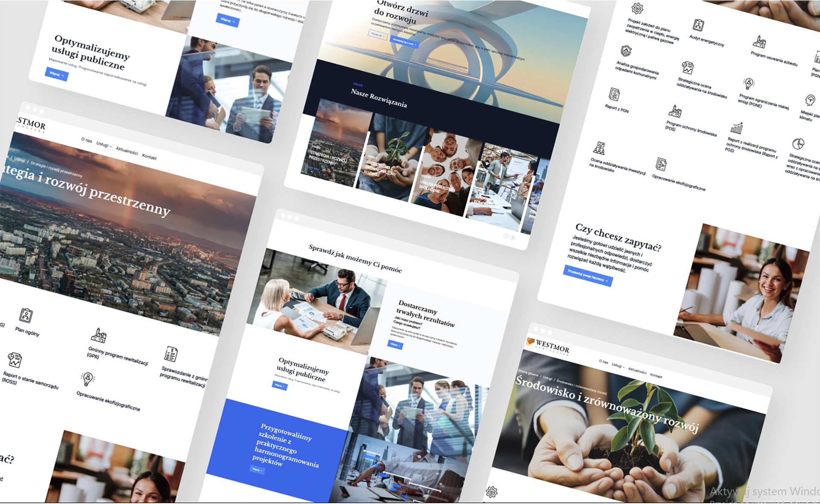820x504 pixels.
Task: Click the Analiza gospodarowania odpadami komunalnymi icon
Action: click(626, 51)
